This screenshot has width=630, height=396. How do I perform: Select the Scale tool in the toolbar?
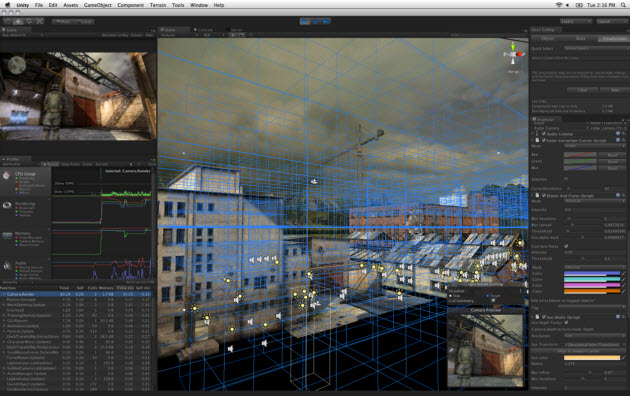pos(40,21)
